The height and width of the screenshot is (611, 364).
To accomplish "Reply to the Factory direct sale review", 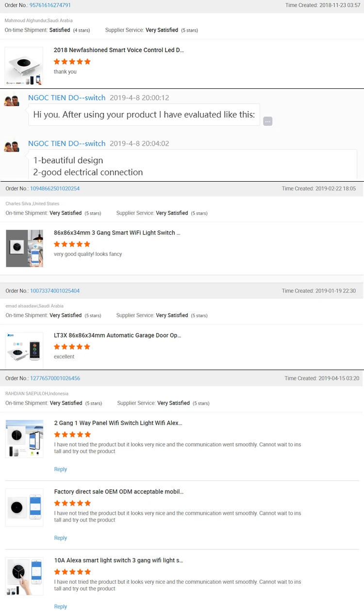I will pyautogui.click(x=61, y=538).
